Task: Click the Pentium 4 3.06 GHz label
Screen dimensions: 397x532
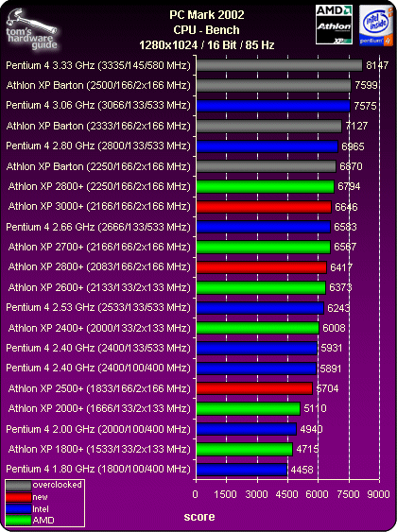Action: tap(98, 105)
